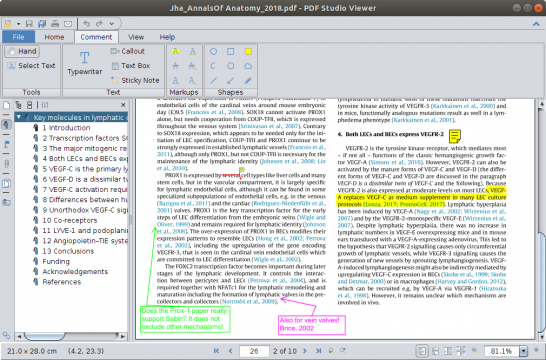Open the yellow sticky note on heading 4
The image size is (546, 360).
click(455, 136)
